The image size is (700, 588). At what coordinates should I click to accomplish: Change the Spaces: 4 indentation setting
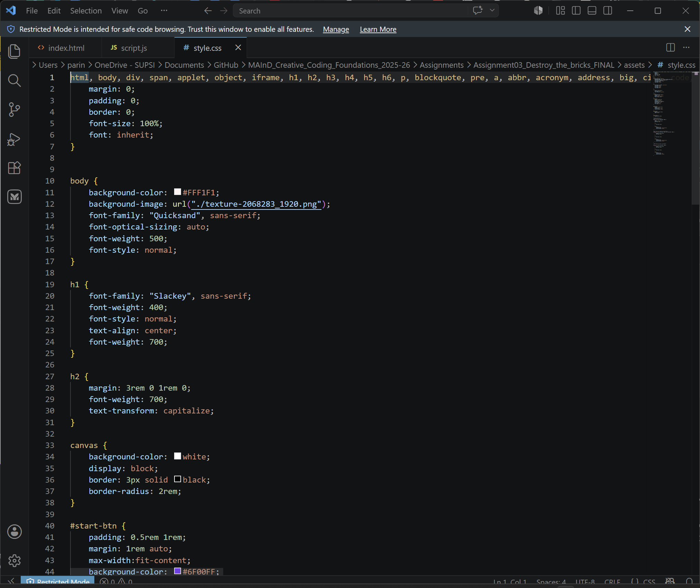coord(551,582)
